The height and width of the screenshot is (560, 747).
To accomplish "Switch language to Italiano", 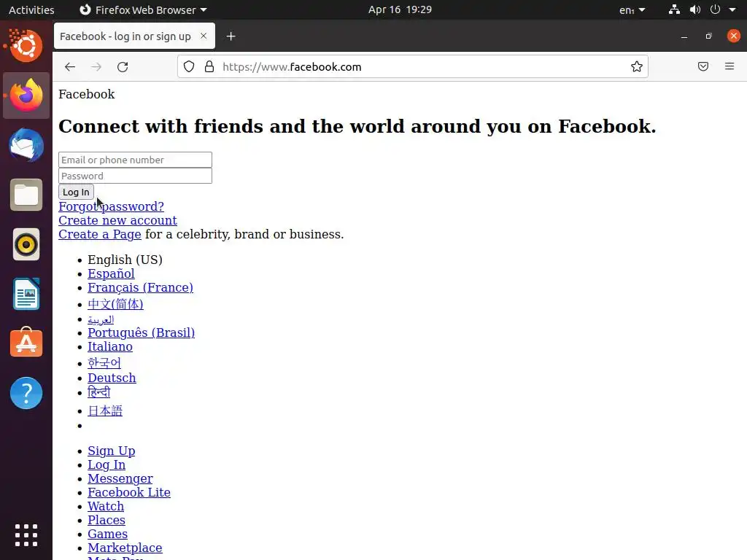I will point(110,346).
